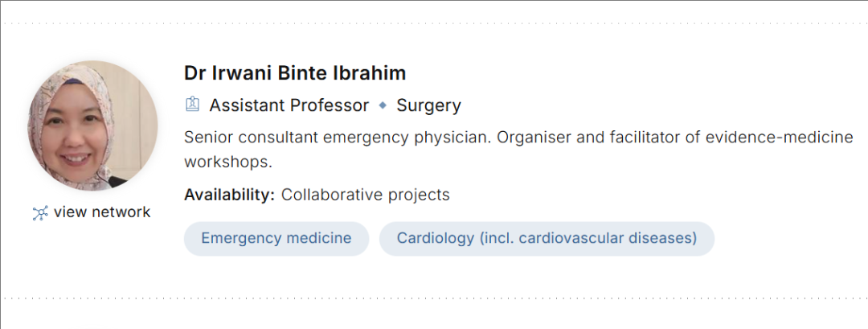Click the dotted divider above the profile card
Viewport: 868px width, 329px height.
434,23
